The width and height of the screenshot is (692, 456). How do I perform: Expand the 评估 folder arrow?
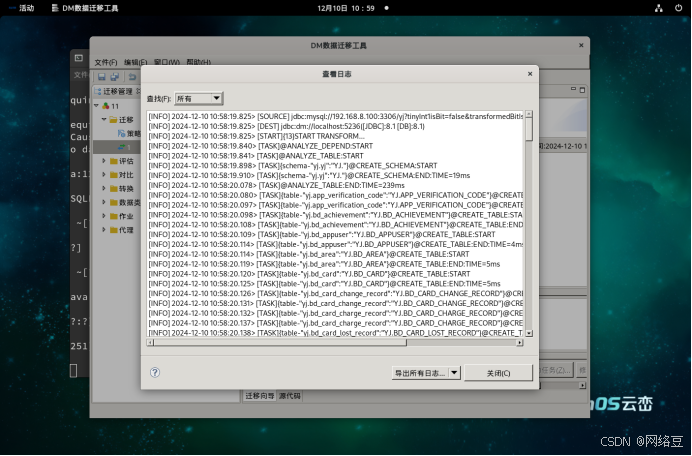tap(104, 161)
